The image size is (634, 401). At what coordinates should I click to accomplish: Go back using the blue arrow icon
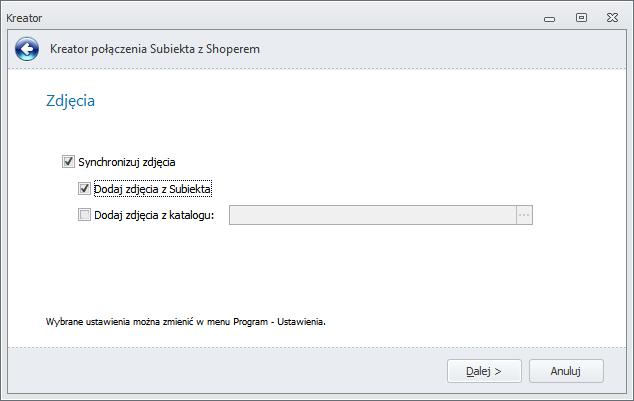pyautogui.click(x=27, y=49)
